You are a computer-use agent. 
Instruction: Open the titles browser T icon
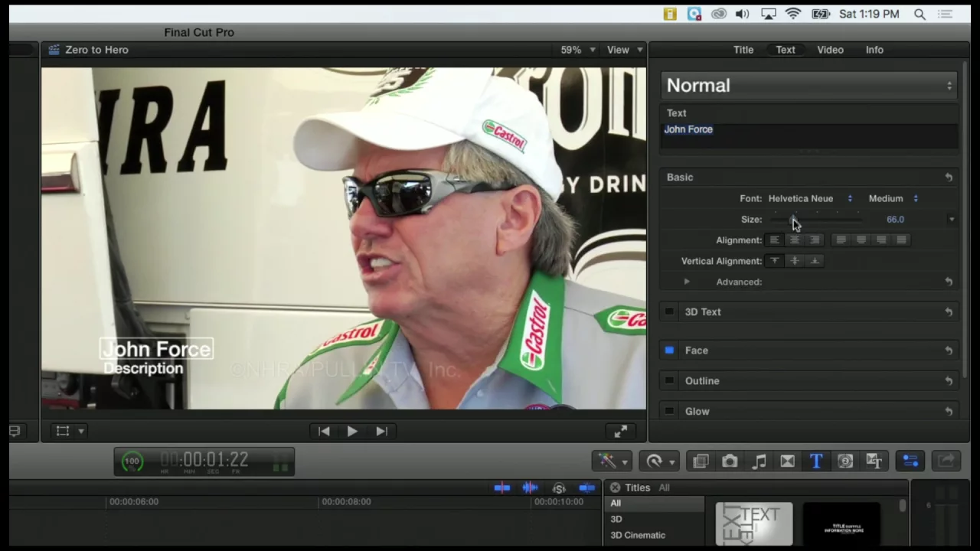(816, 461)
